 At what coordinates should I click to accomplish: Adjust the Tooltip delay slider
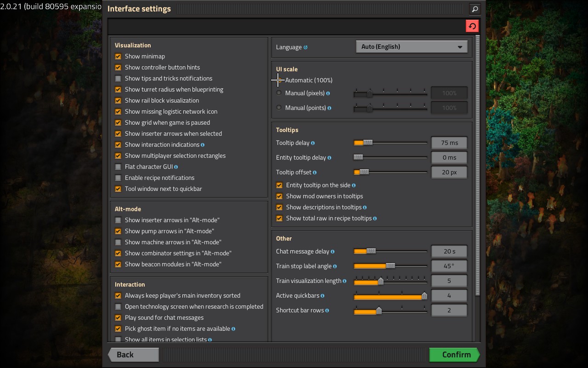point(390,143)
